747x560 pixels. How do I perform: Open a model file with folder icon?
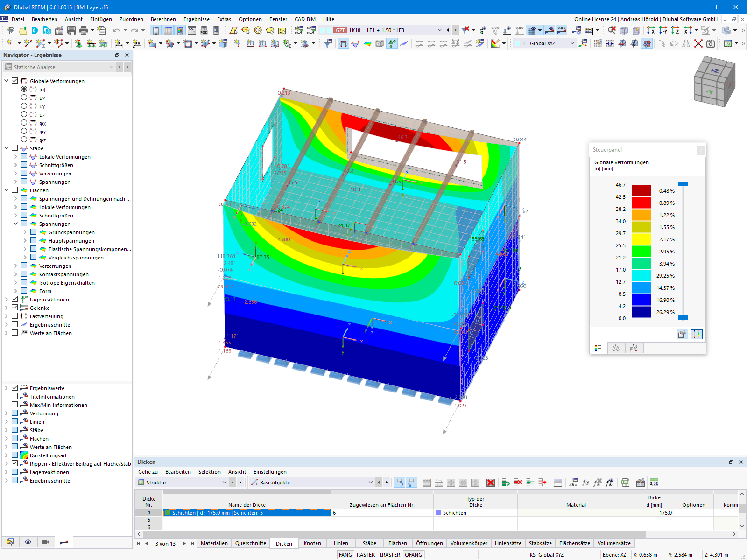pos(23,30)
